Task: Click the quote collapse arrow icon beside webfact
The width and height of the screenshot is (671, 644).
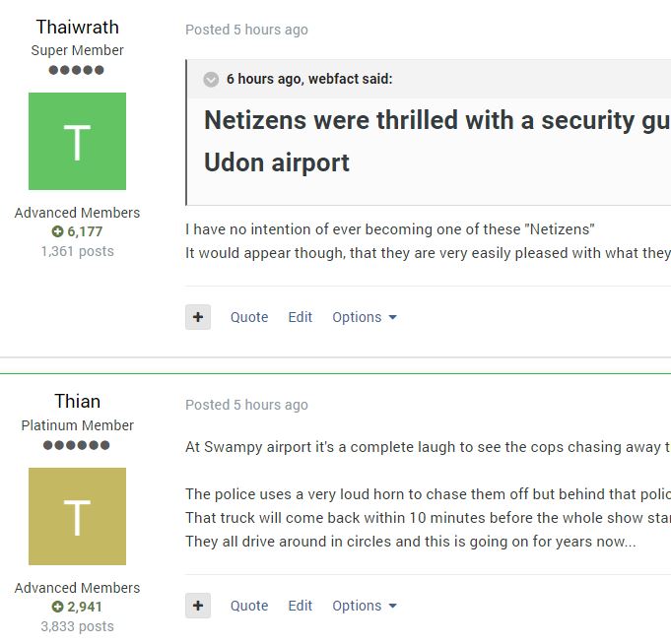Action: [211, 80]
